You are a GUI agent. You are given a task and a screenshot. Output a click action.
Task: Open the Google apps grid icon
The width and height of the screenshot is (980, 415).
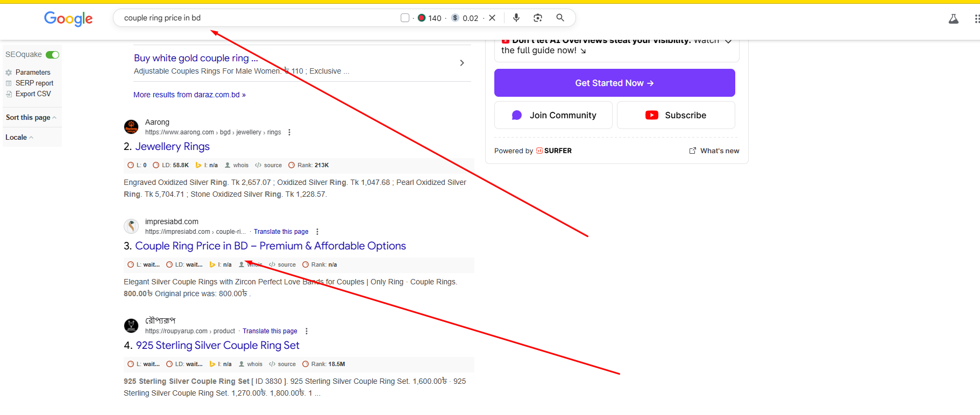pos(976,19)
